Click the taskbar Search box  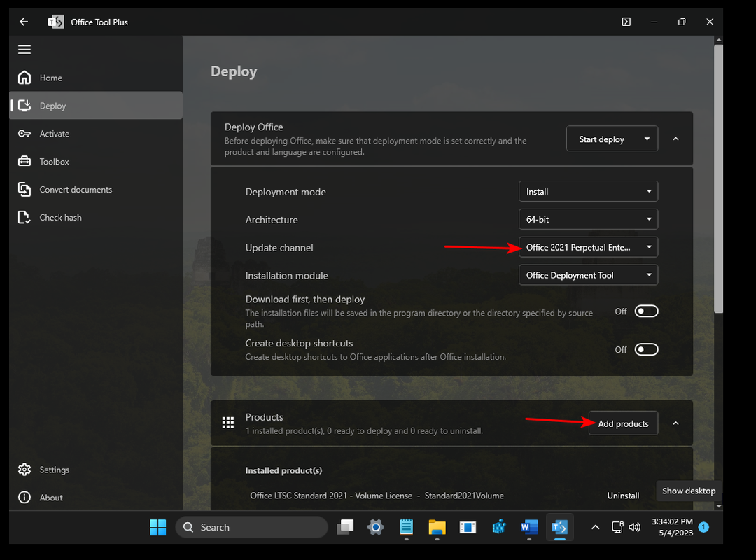[x=252, y=527]
